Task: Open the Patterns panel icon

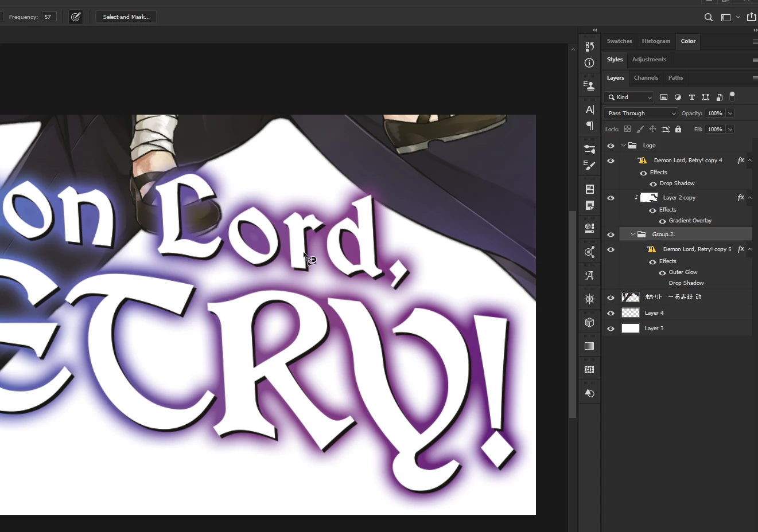Action: 589,369
